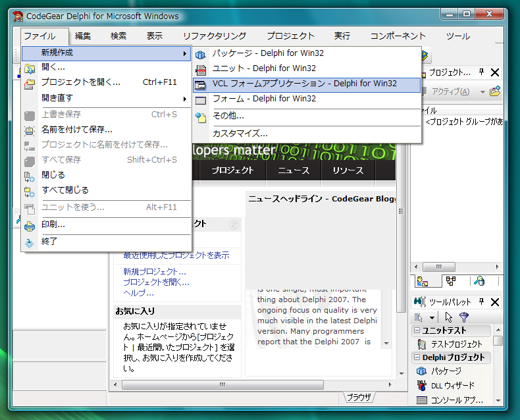
Task: Click the close file icon beside 閉じる
Action: [29, 177]
